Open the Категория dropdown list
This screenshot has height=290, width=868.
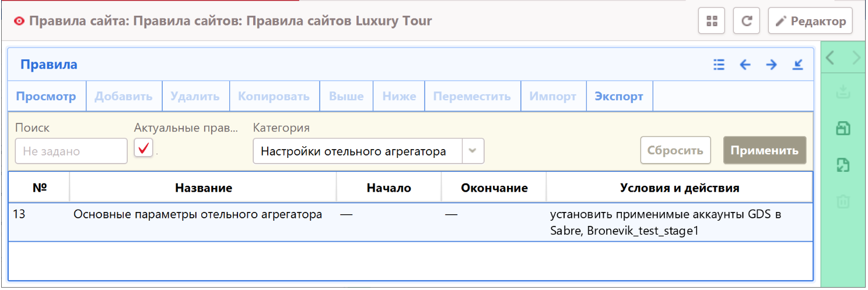[357, 151]
